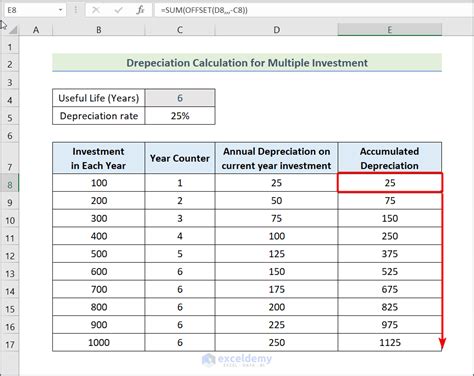Click the Year Counter header cell

pos(180,158)
